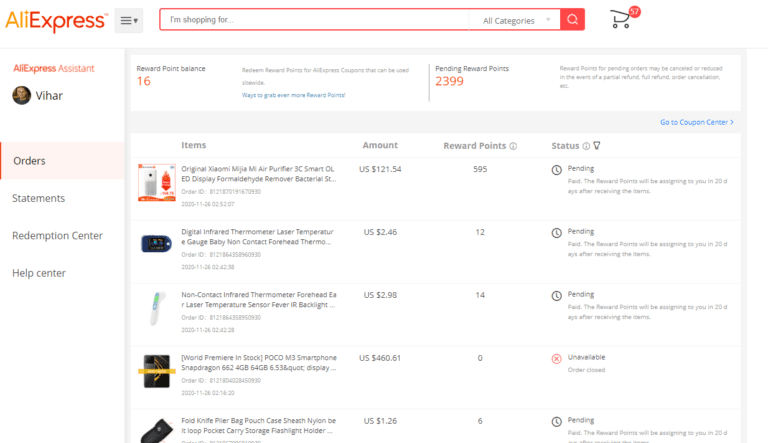This screenshot has width=768, height=443.
Task: Click the Fold Knife Plier Bag Pouch title
Action: click(259, 425)
